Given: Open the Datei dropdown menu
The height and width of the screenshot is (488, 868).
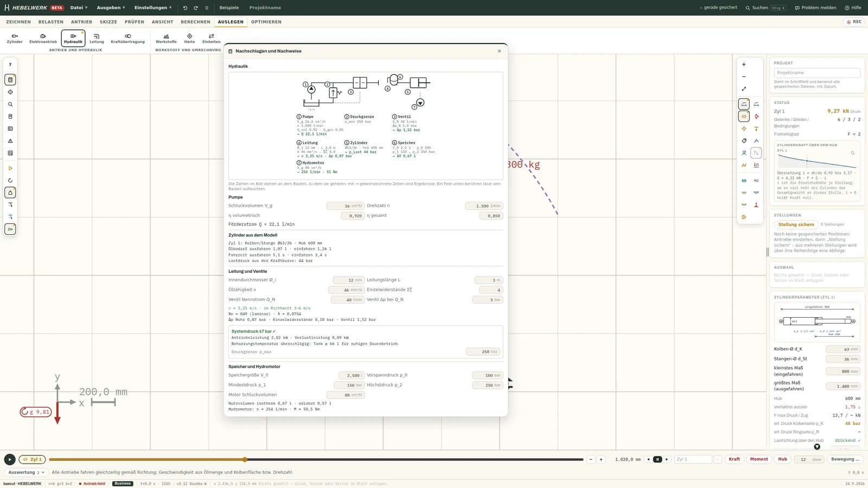Looking at the screenshot, I should 79,8.
